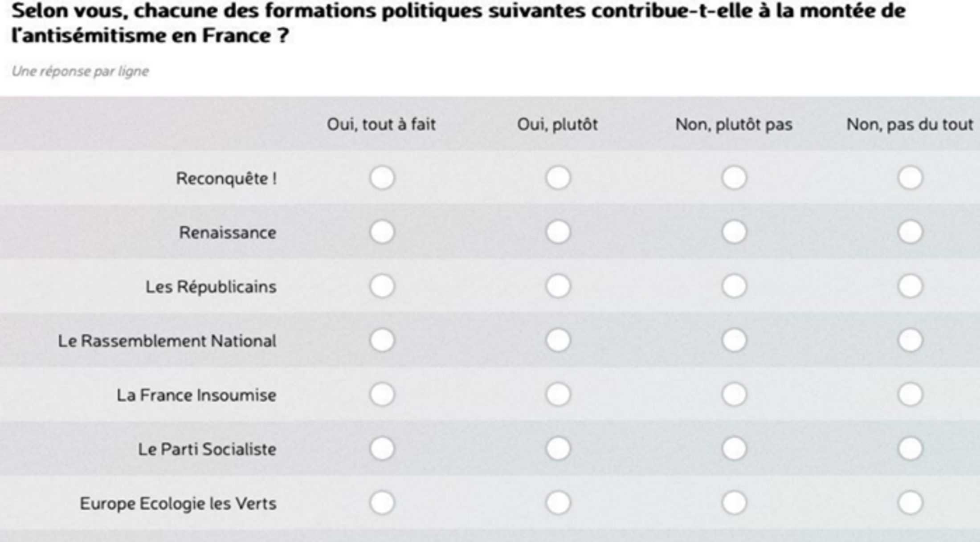The width and height of the screenshot is (980, 542).
Task: Select "Oui, tout à fait" for Europe Ecologie les Verts
Action: [382, 503]
